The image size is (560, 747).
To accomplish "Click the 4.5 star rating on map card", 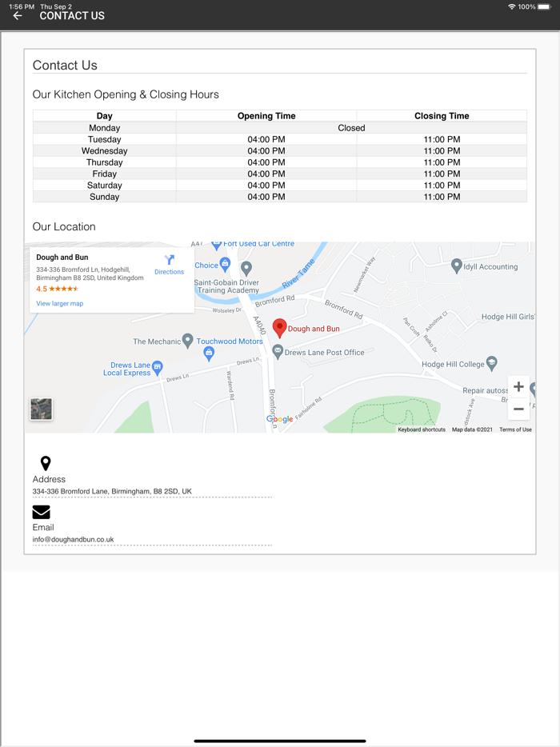I will (57, 289).
